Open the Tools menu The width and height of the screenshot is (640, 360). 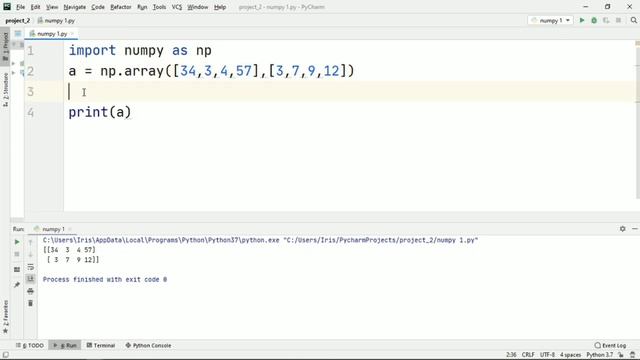tap(159, 7)
